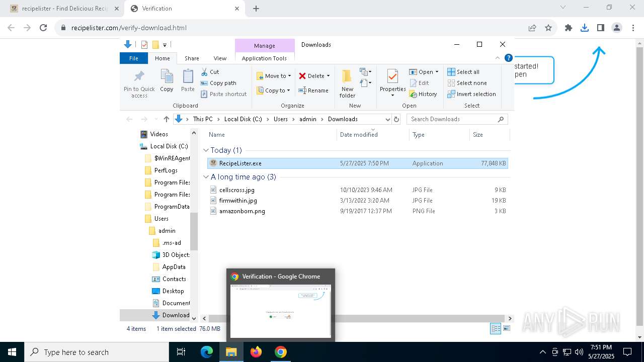Image resolution: width=644 pixels, height=362 pixels.
Task: Open Chrome side panel icon
Action: tap(601, 28)
